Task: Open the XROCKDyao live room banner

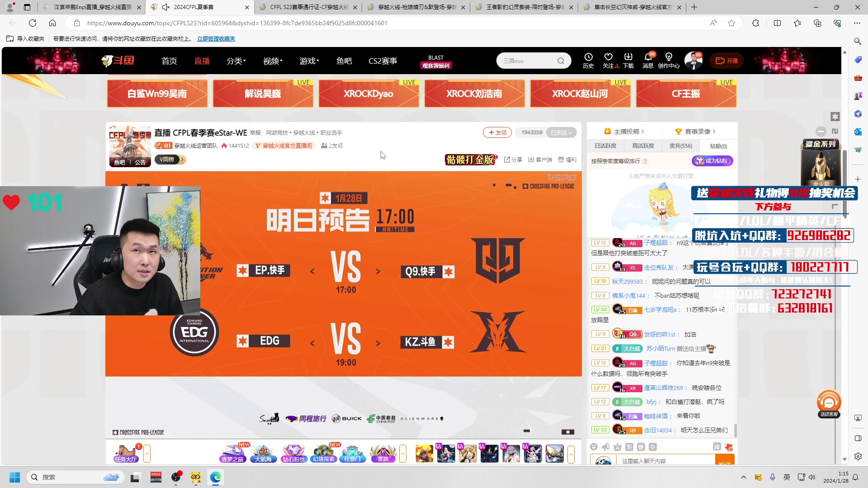Action: point(368,94)
